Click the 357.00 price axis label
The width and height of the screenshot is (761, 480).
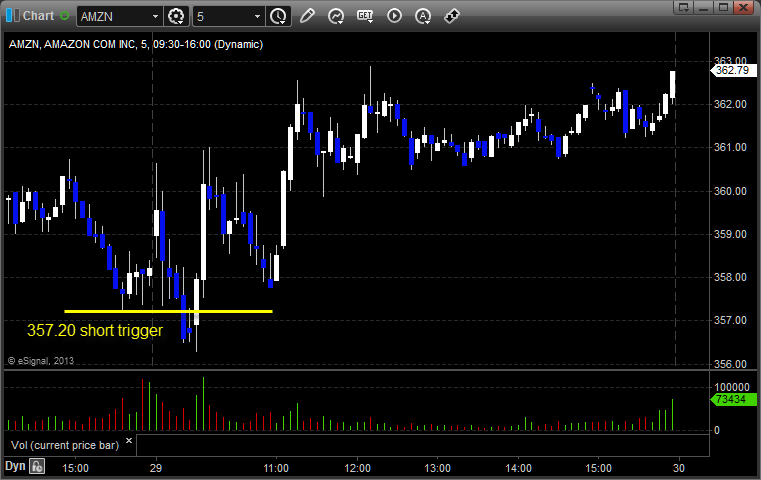[x=730, y=320]
